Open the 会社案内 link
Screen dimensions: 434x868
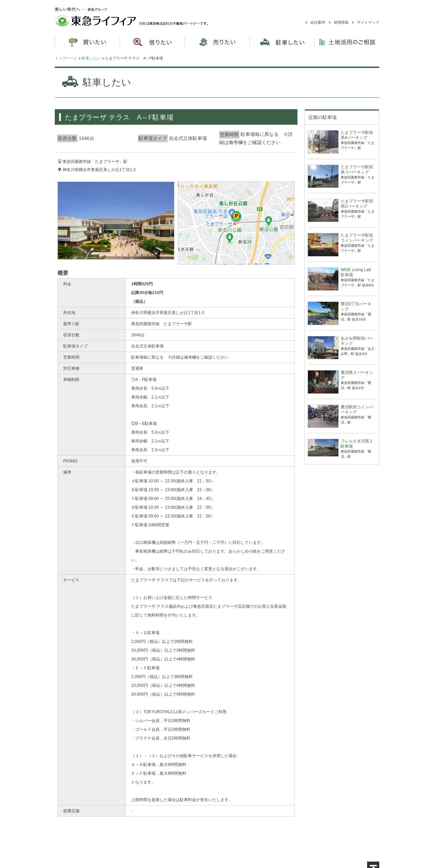click(318, 23)
